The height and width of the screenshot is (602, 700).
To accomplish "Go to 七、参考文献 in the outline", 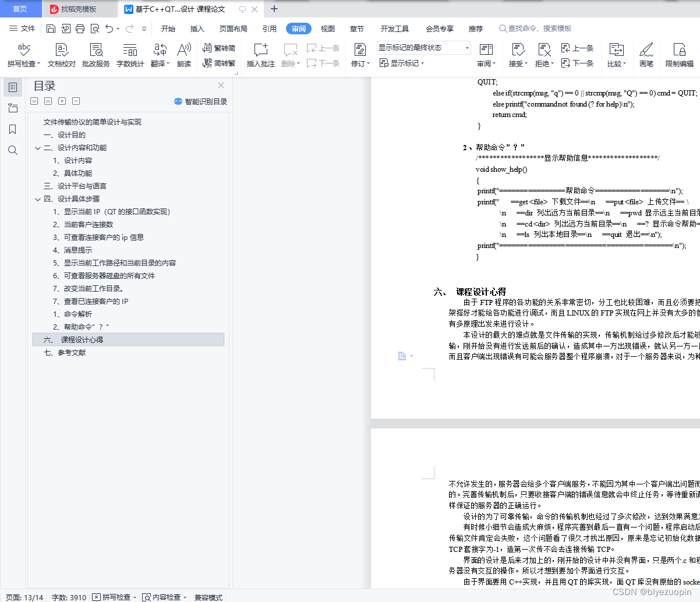I will 66,352.
